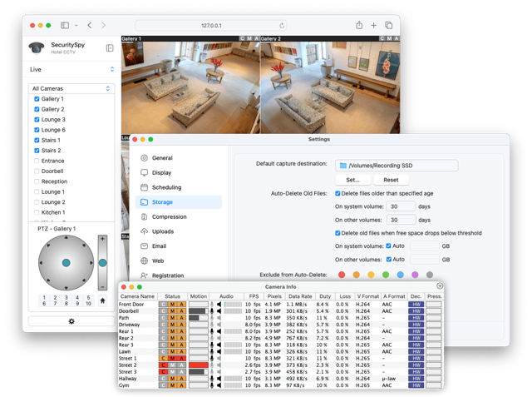Pan PTZ camera right with arrow
532x397 pixels.
click(x=91, y=263)
